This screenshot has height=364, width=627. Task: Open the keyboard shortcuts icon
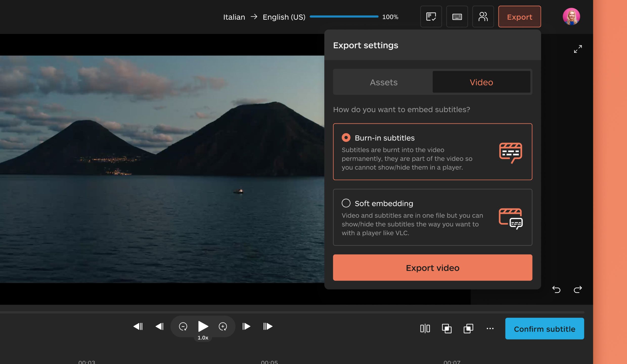(x=457, y=17)
